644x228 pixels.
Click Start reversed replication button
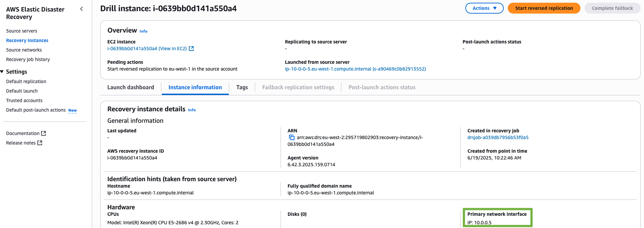(543, 8)
